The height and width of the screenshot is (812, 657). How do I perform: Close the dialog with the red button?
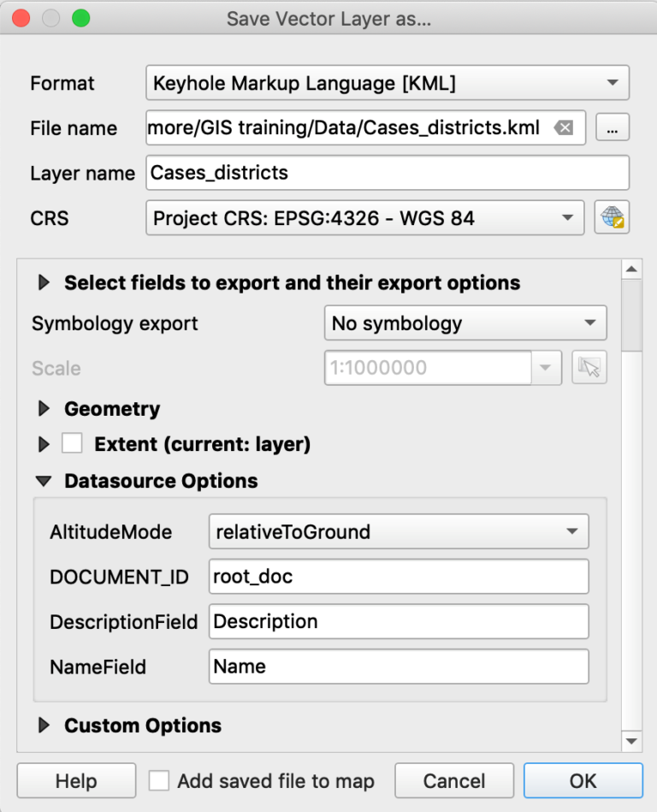pyautogui.click(x=21, y=18)
